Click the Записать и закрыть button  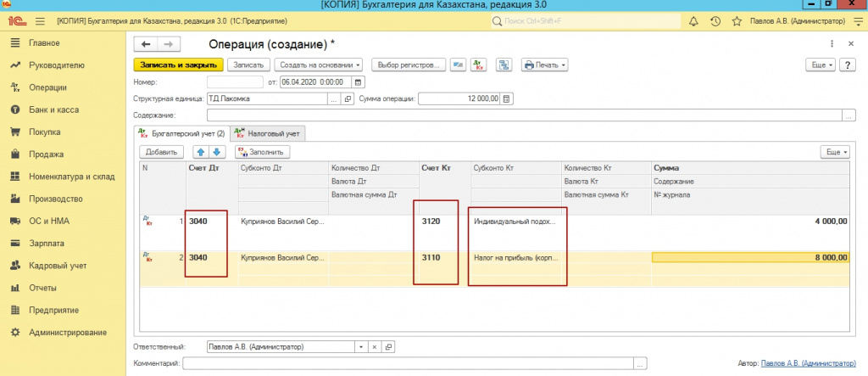pos(178,65)
